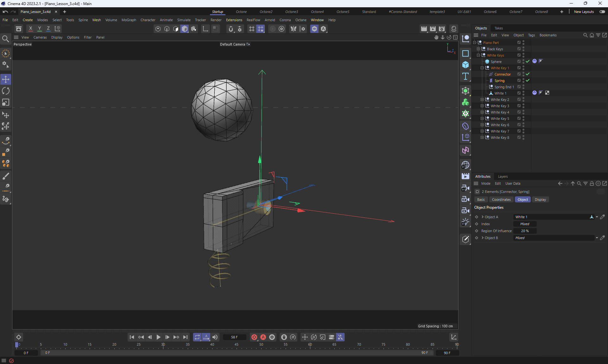The height and width of the screenshot is (364, 608).
Task: Toggle the New Layouts switch
Action: [x=602, y=12]
